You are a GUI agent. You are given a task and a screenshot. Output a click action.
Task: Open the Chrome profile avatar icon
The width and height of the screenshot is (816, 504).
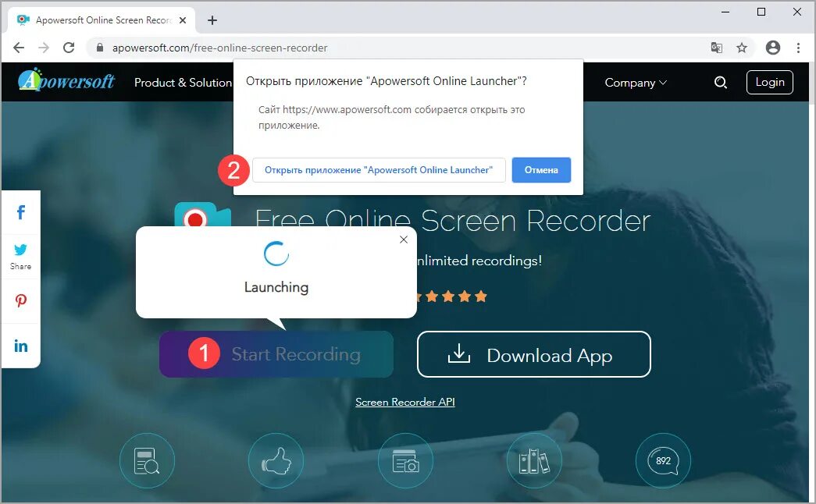[x=773, y=48]
